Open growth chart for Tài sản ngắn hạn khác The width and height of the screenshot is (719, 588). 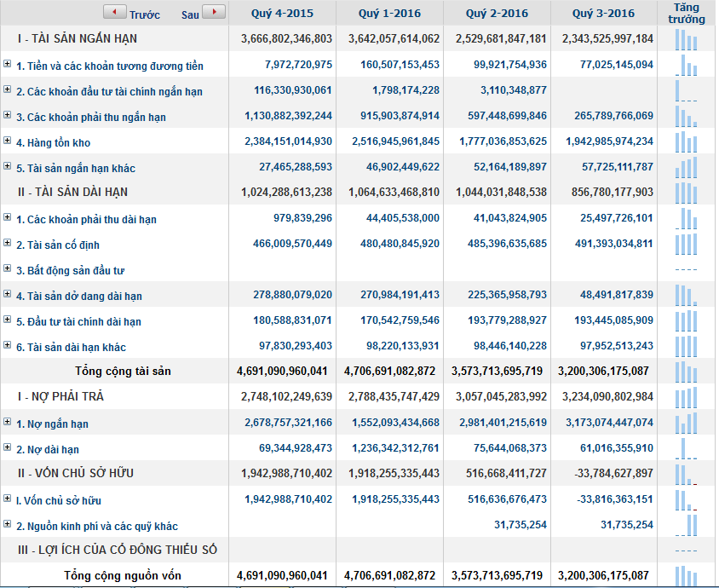tap(686, 167)
